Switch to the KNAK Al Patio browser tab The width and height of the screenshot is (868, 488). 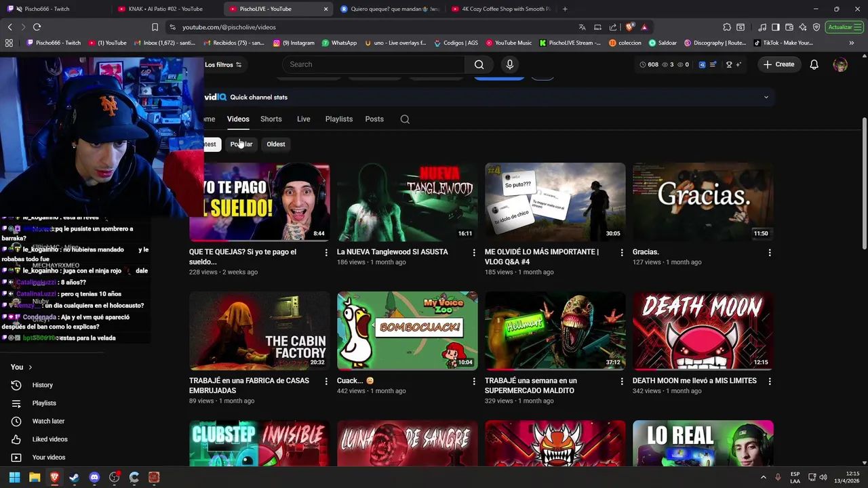(167, 9)
